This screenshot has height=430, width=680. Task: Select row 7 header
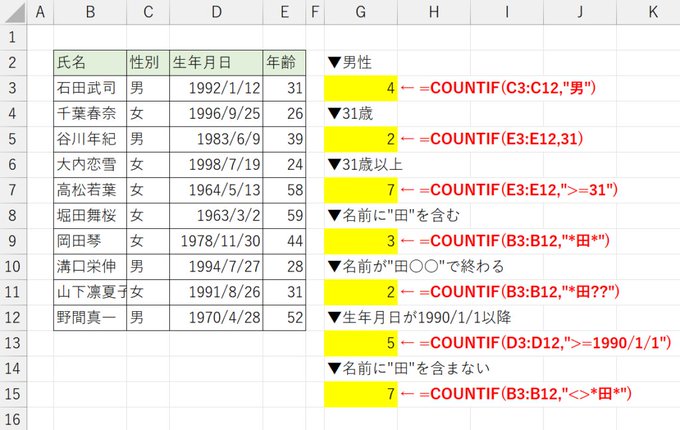(13, 190)
